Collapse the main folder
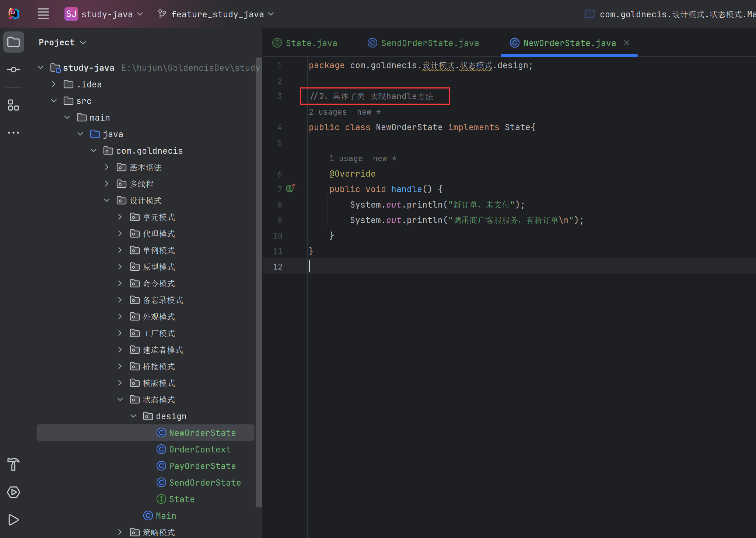The height and width of the screenshot is (538, 756). [x=67, y=118]
